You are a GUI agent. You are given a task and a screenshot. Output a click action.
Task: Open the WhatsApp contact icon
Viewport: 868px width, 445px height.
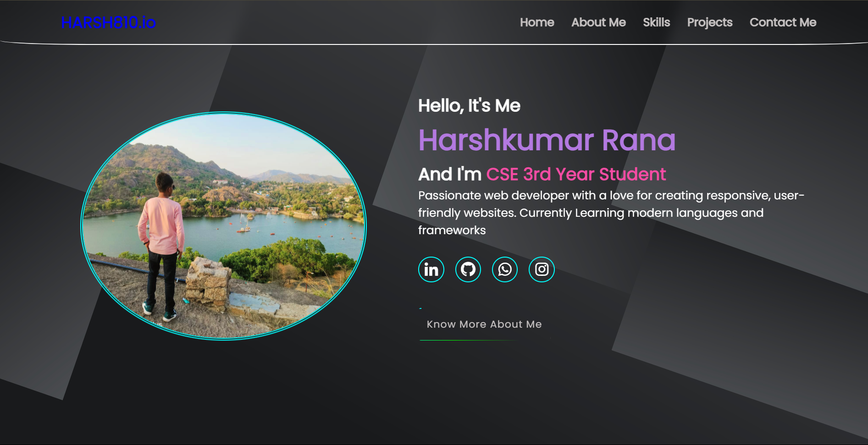click(505, 269)
